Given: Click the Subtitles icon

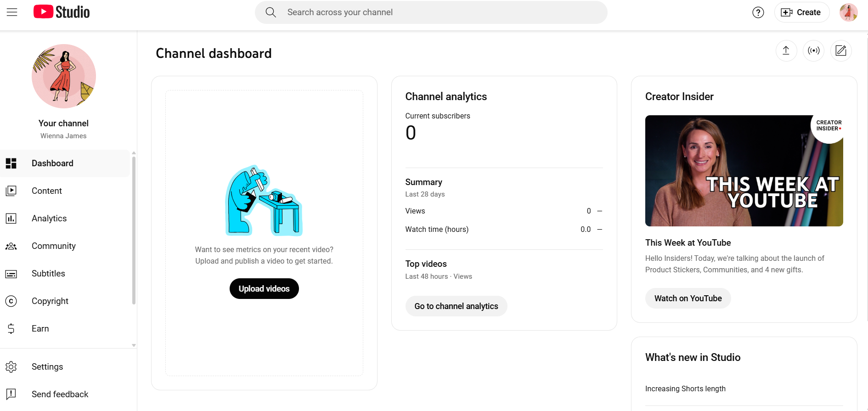Looking at the screenshot, I should point(11,274).
